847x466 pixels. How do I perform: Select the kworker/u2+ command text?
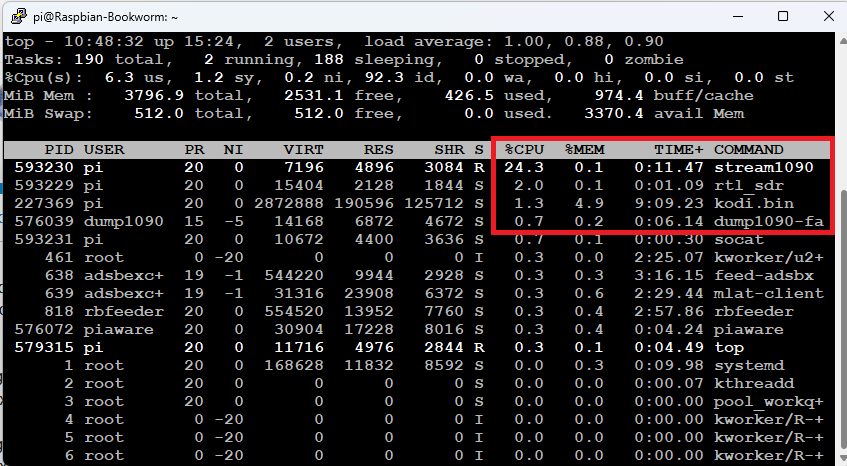(769, 258)
